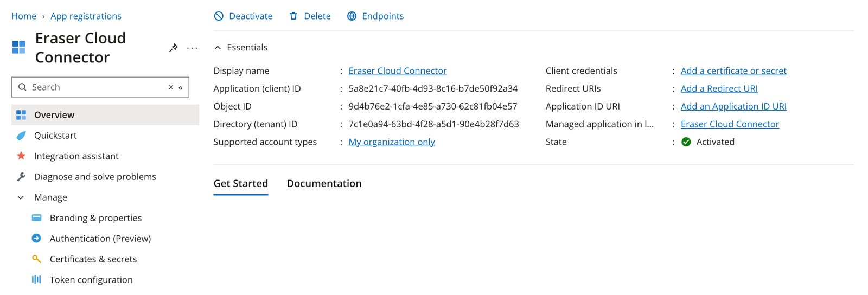Switch to the Get Started tab
The height and width of the screenshot is (295, 868).
pos(241,184)
